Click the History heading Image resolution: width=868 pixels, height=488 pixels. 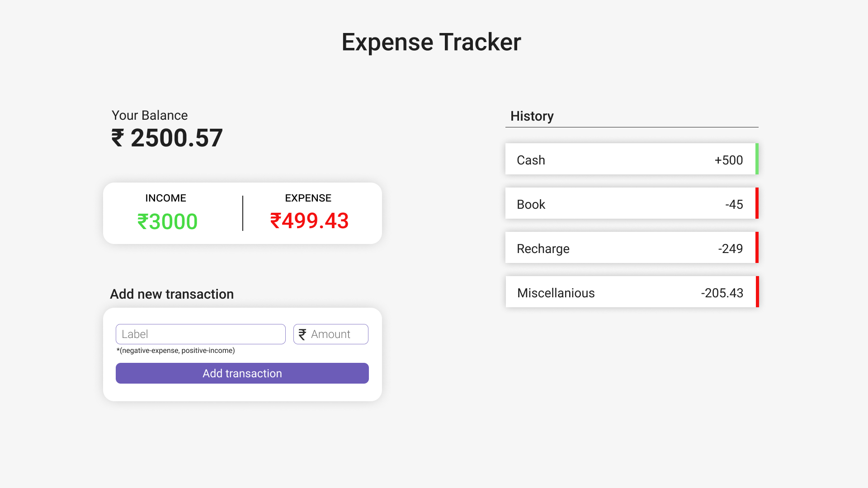click(532, 116)
